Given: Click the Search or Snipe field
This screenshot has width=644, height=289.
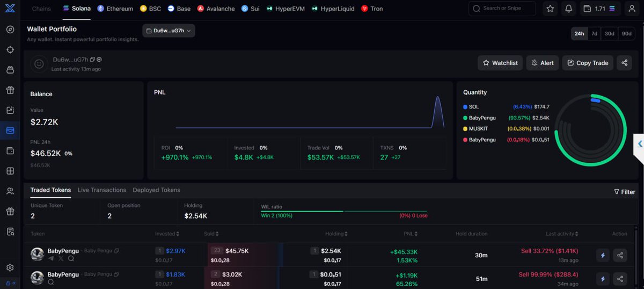Looking at the screenshot, I should 502,9.
